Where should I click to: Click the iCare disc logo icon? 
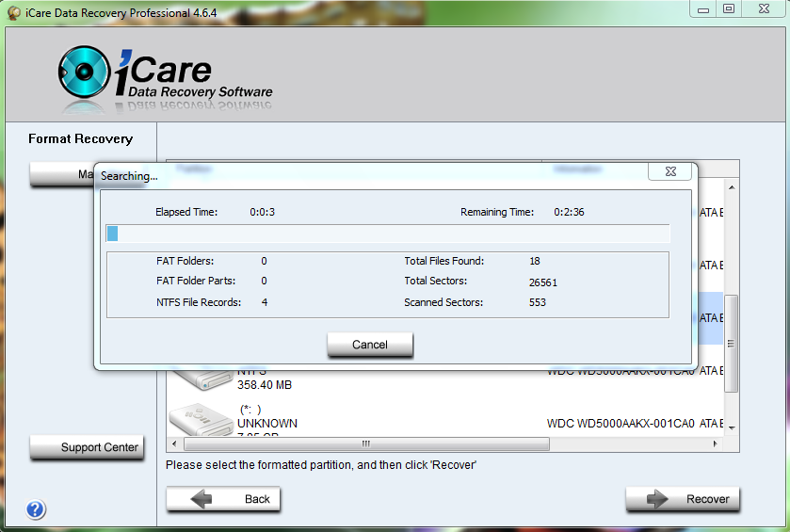[84, 72]
